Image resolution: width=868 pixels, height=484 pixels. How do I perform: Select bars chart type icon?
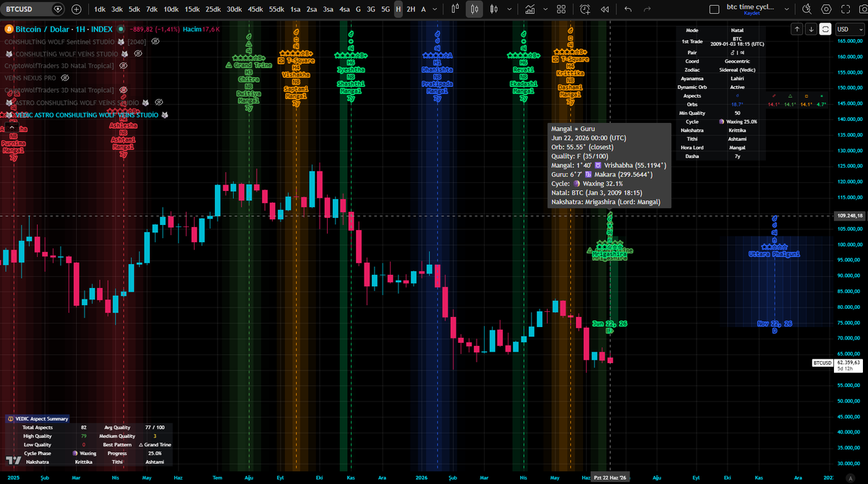(x=454, y=9)
